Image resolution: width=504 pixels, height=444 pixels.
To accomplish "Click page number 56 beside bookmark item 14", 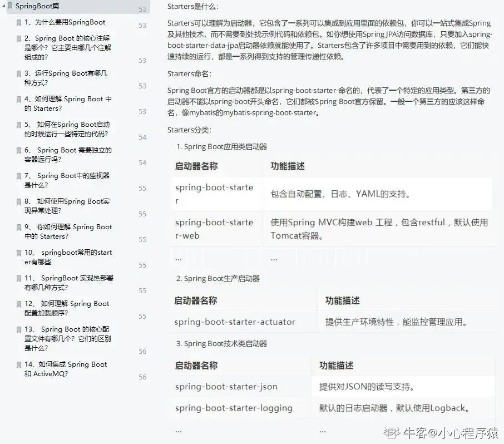I will click(x=142, y=377).
